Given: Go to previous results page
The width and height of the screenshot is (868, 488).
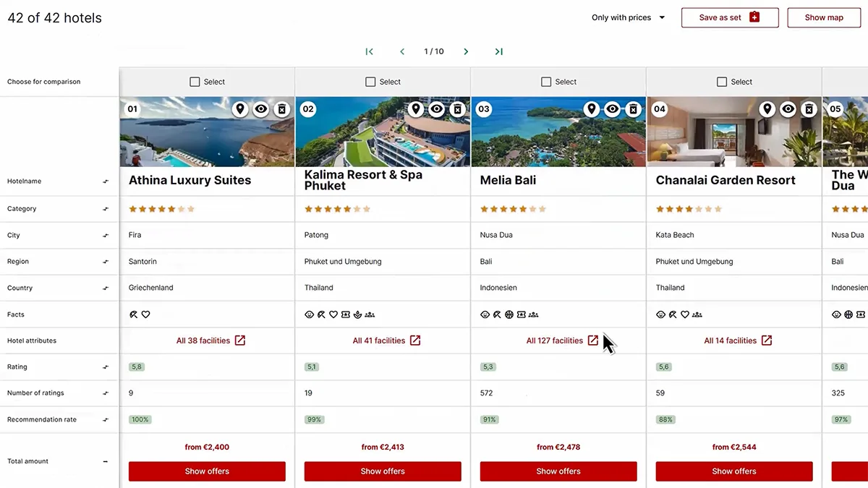Looking at the screenshot, I should (x=402, y=51).
